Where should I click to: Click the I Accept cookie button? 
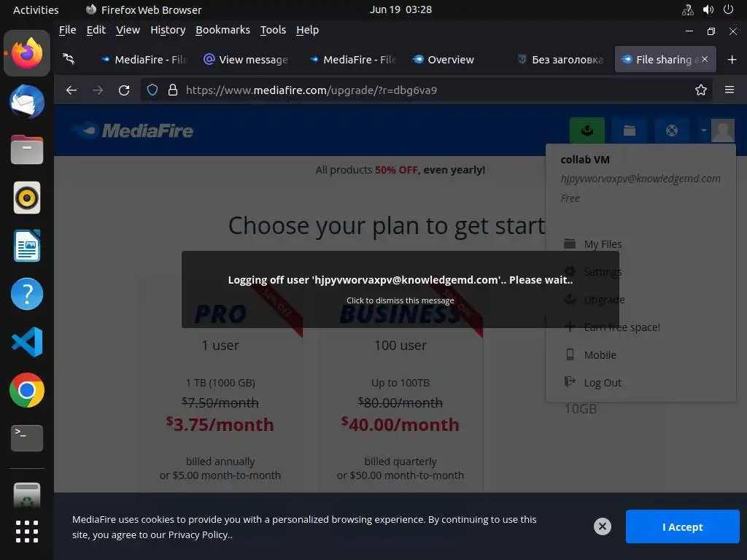point(682,526)
